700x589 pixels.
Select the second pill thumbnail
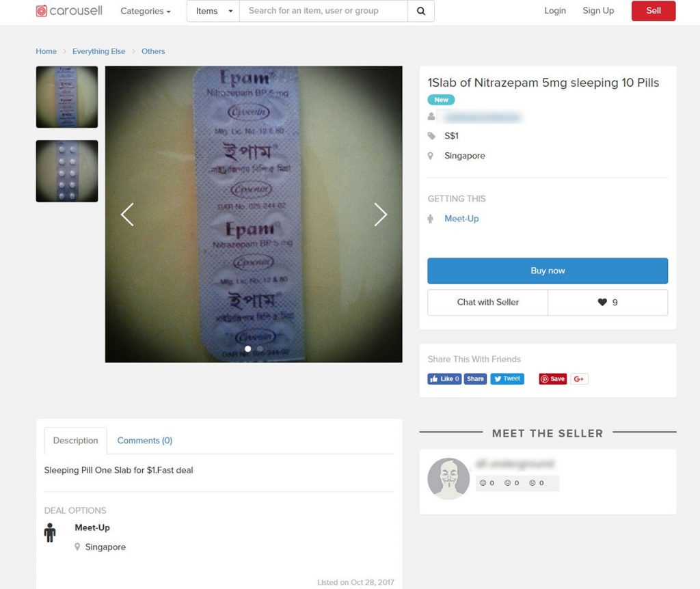point(67,172)
